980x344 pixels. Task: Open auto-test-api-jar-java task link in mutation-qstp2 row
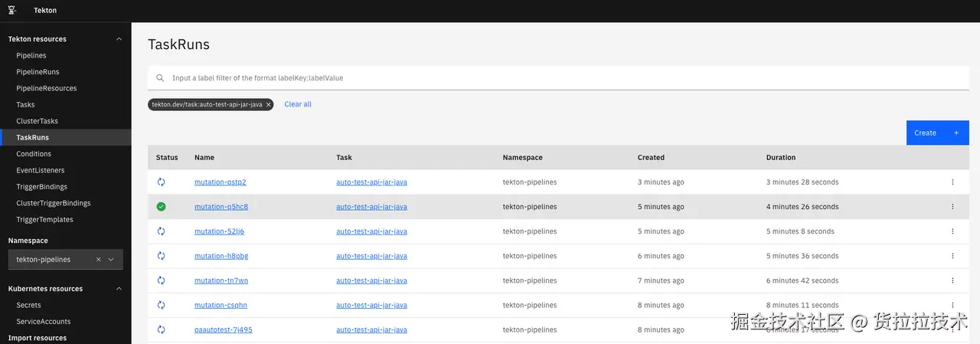(x=371, y=182)
